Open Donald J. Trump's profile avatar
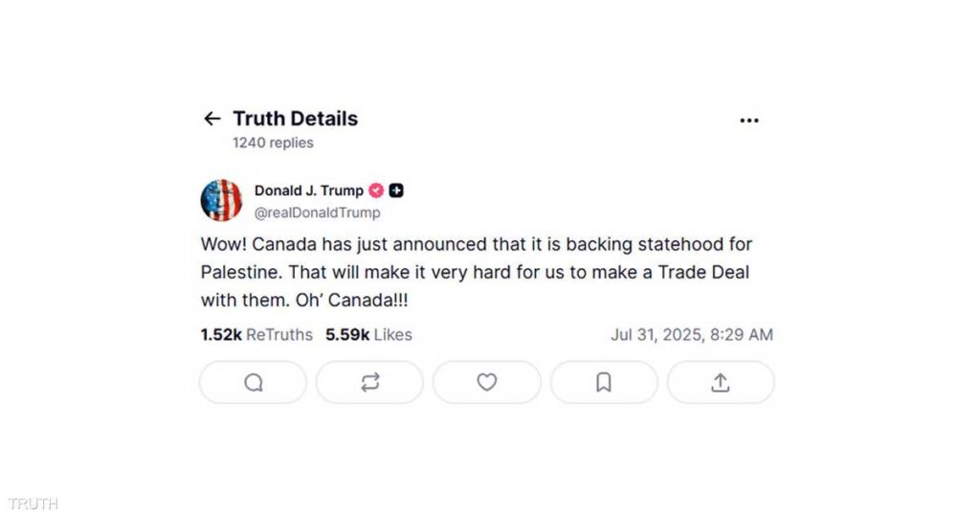This screenshot has width=980, height=515. 221,200
